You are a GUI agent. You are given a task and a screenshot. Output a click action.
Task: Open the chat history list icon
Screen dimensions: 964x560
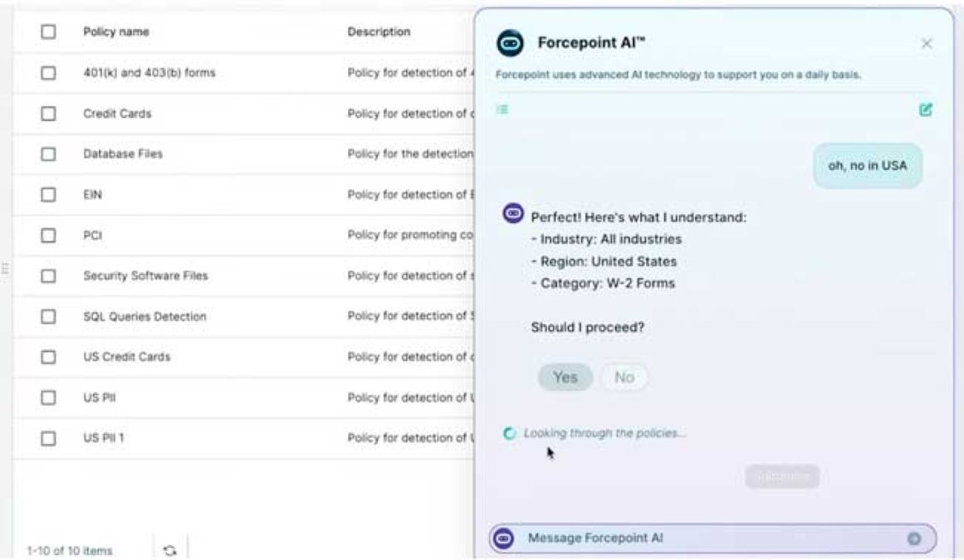502,109
